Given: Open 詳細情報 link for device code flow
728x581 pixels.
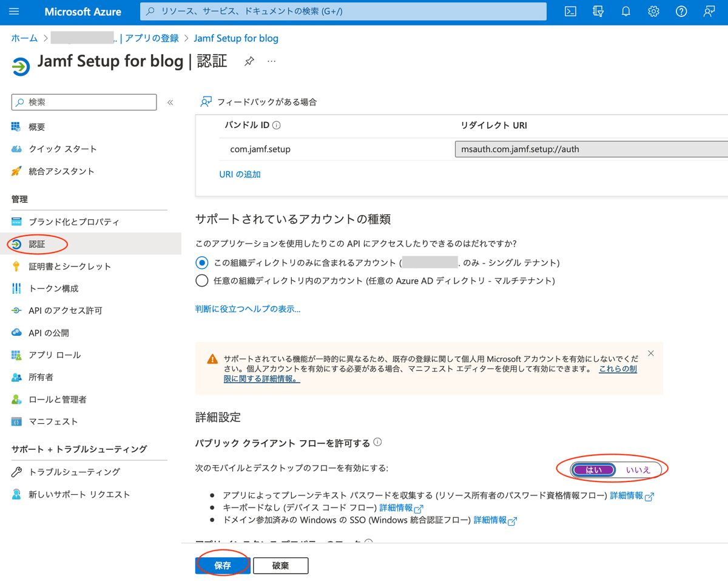Looking at the screenshot, I should (x=401, y=508).
